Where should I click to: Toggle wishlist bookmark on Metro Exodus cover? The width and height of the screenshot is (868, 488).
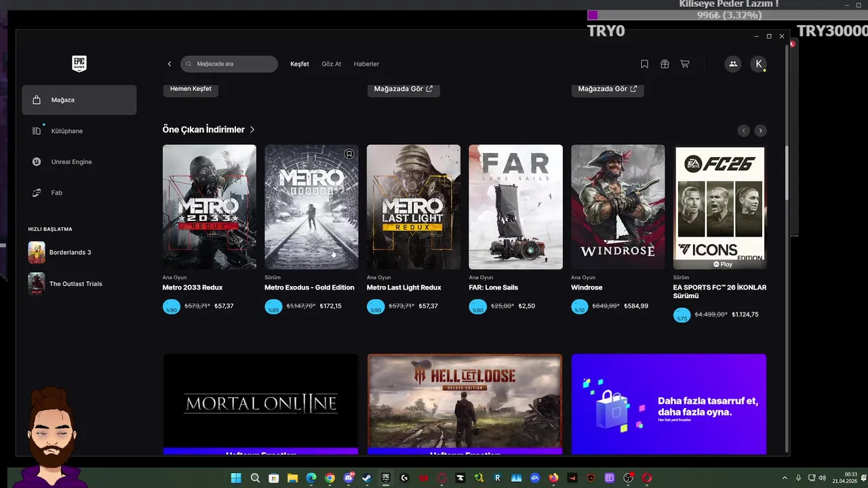click(349, 154)
